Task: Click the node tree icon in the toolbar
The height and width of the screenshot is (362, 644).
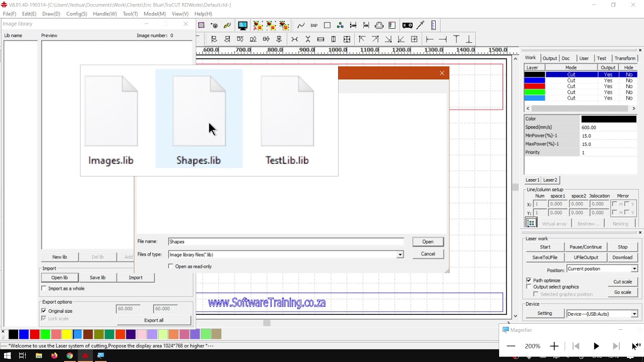Action: (x=340, y=25)
